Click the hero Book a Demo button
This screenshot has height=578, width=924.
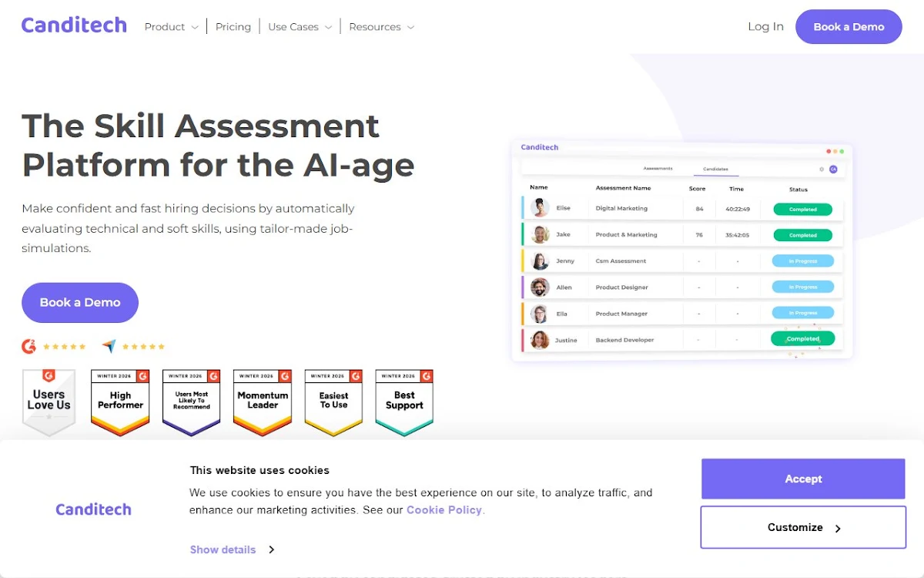(80, 302)
